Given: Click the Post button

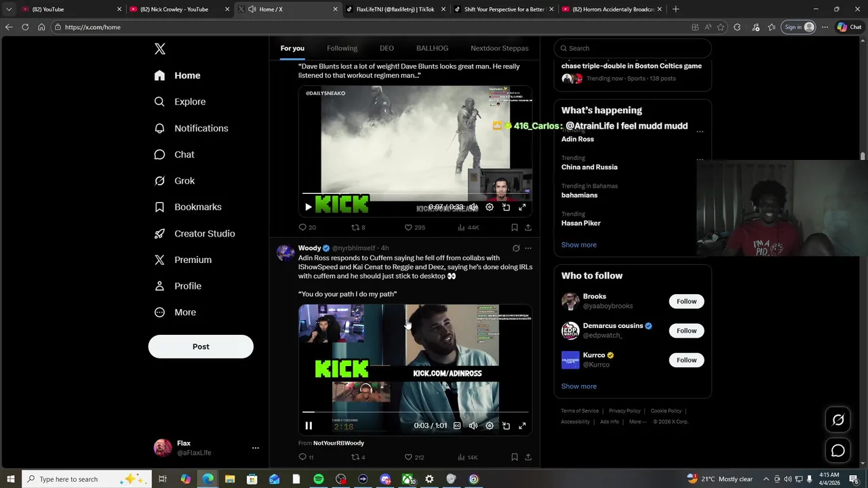Looking at the screenshot, I should point(201,346).
